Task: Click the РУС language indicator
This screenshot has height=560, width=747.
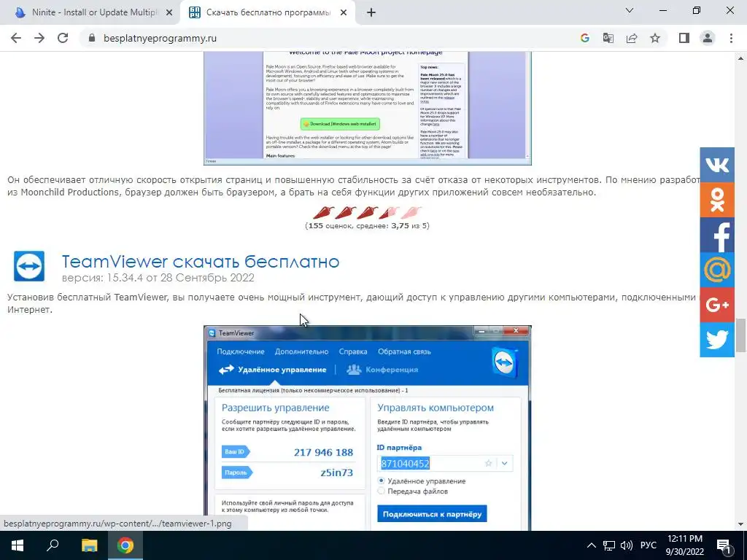Action: (x=649, y=545)
